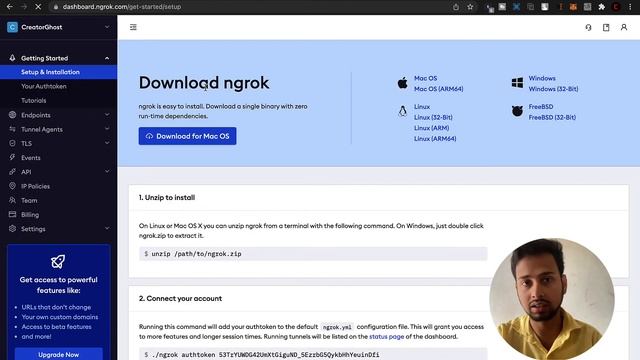
Task: Click Download for Mac OS button
Action: pos(187,136)
